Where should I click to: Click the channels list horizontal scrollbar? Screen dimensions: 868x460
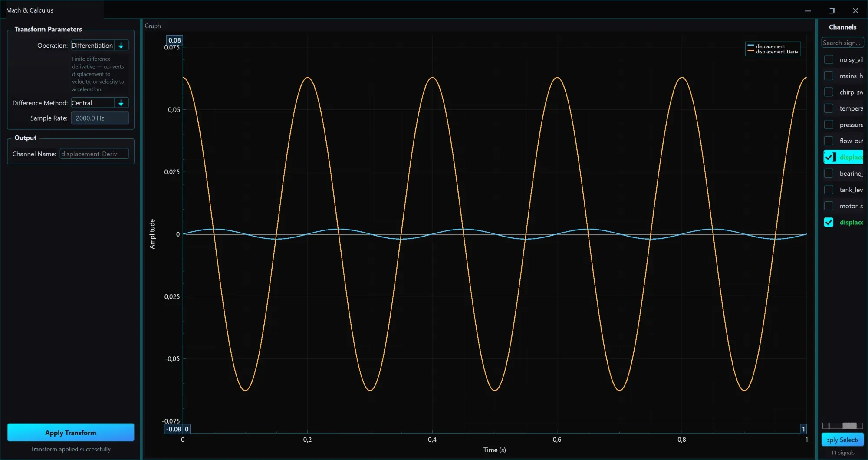842,426
